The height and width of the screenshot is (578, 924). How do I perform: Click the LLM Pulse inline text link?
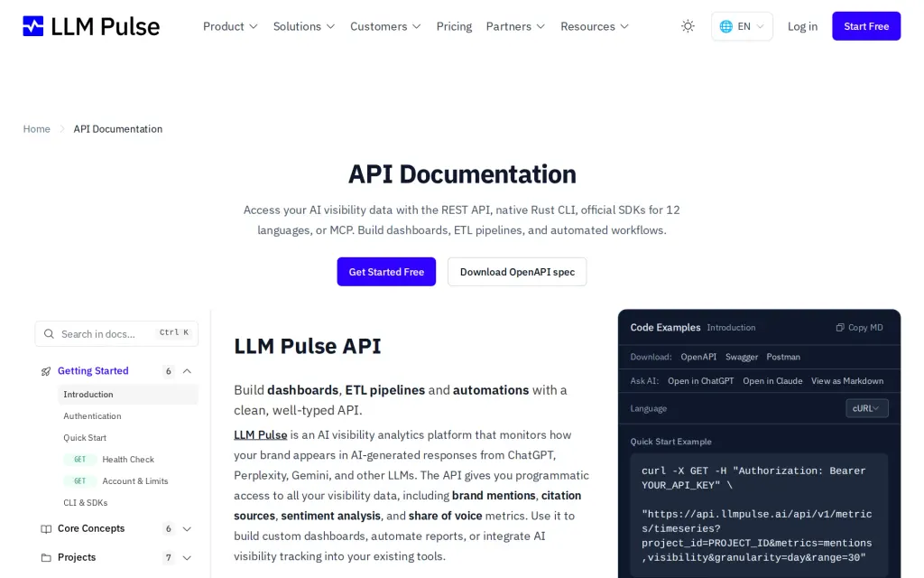(261, 434)
